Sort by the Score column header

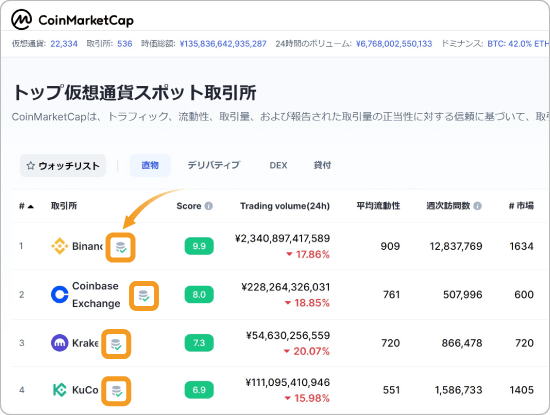(x=189, y=206)
